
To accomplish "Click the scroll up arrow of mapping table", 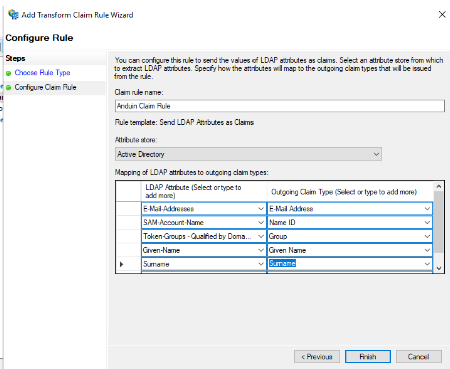I will (439, 187).
